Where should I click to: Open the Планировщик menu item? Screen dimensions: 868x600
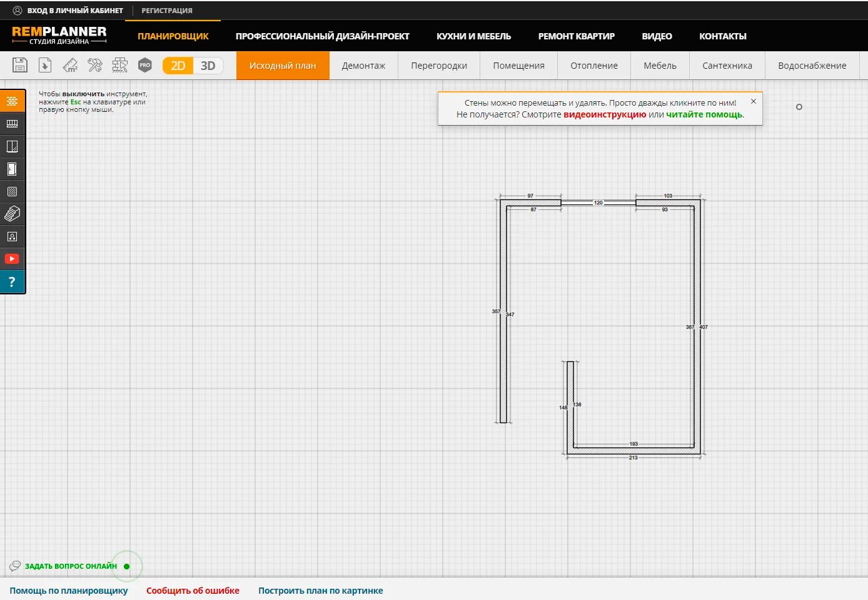coord(173,36)
